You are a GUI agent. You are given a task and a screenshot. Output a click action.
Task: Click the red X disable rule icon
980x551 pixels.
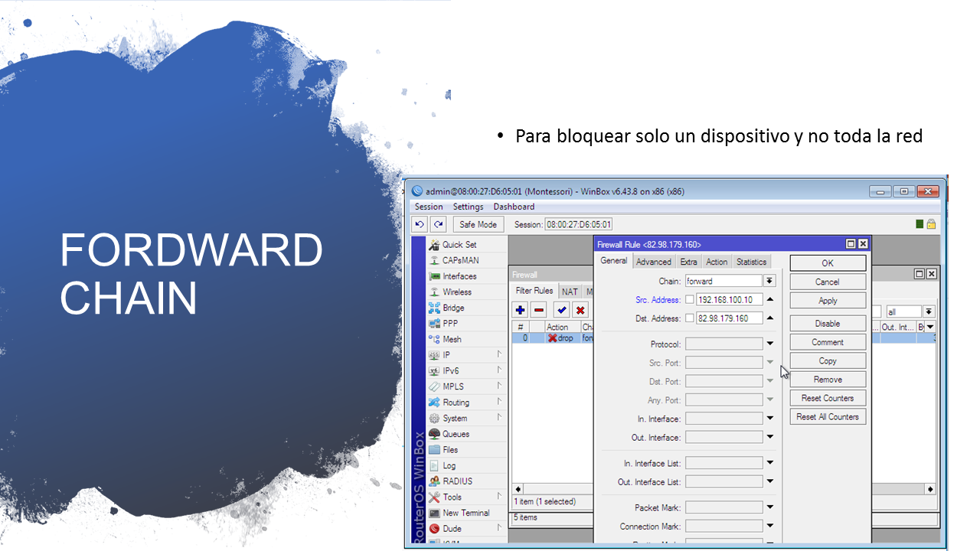tap(580, 310)
